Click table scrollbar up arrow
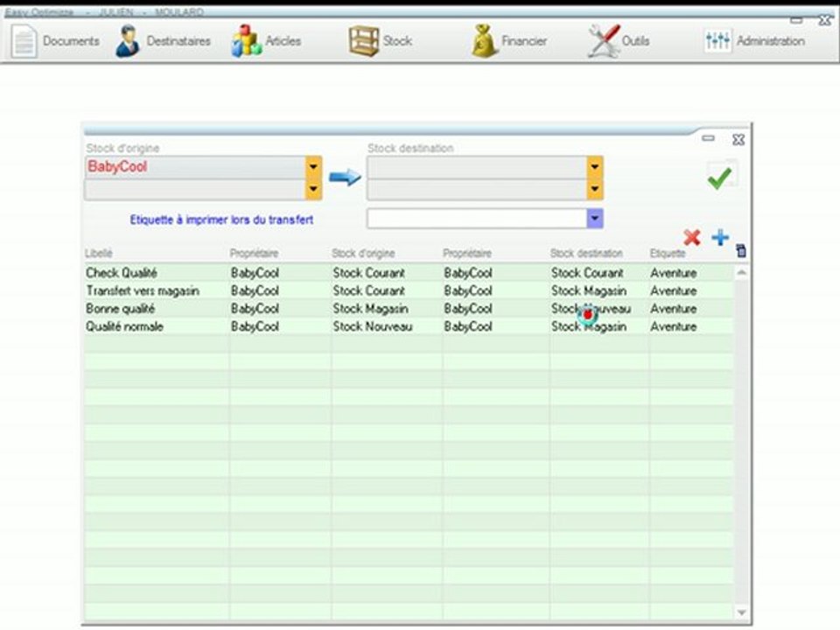This screenshot has width=840, height=630. click(741, 273)
